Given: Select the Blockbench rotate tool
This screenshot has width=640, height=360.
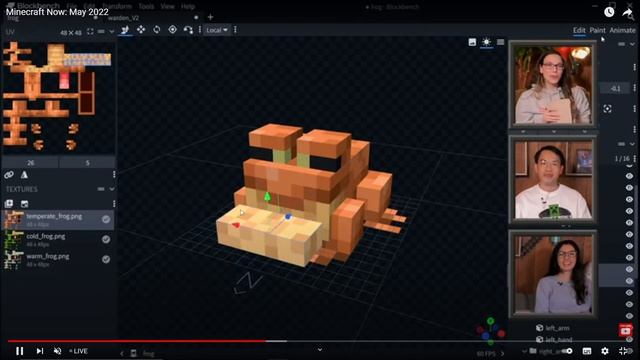Looking at the screenshot, I should (x=157, y=29).
